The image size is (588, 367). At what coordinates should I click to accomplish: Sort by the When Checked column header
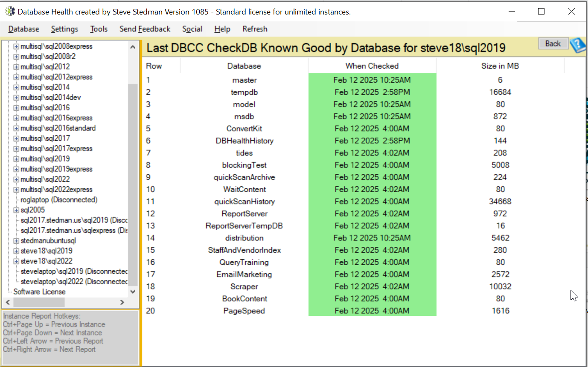[x=372, y=66]
